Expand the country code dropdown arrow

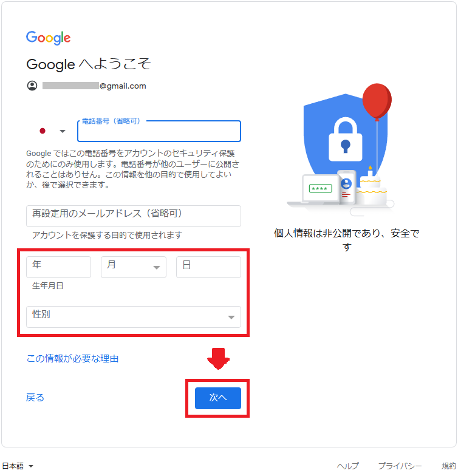63,131
